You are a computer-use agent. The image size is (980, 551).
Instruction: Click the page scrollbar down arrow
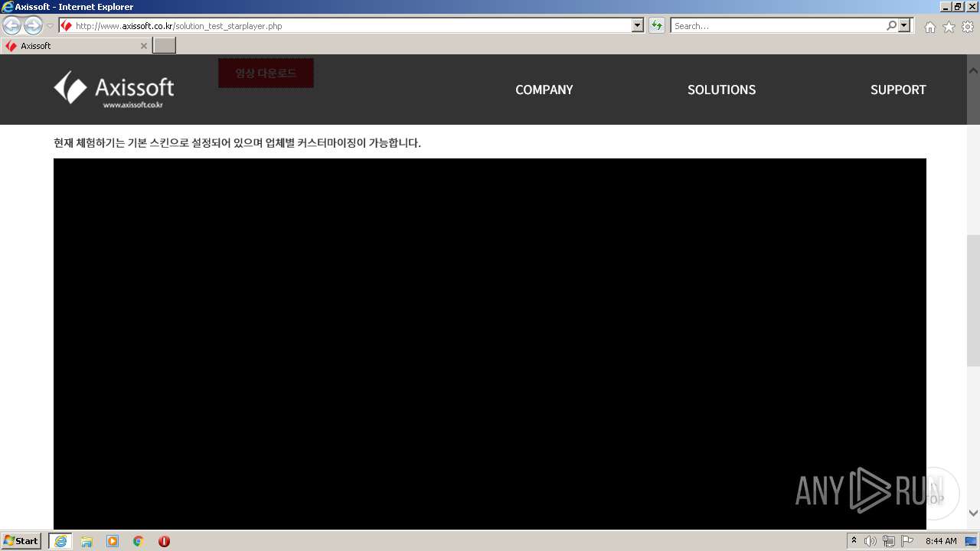click(x=973, y=513)
